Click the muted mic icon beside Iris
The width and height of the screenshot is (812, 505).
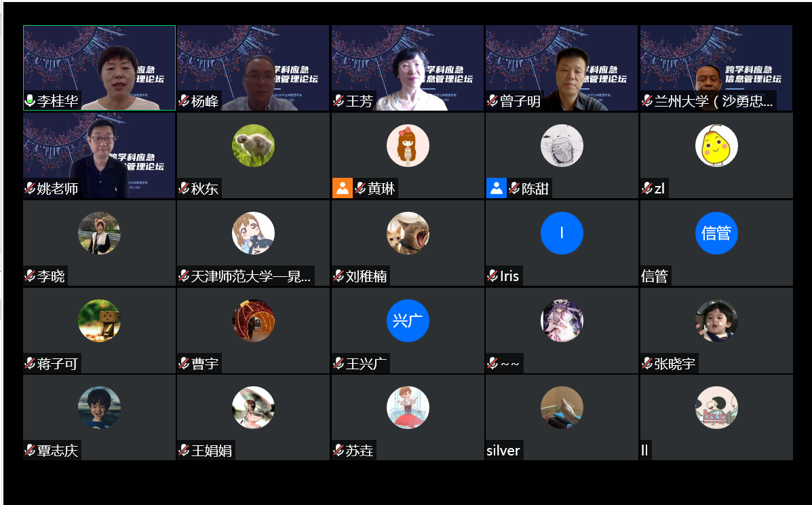(x=492, y=276)
